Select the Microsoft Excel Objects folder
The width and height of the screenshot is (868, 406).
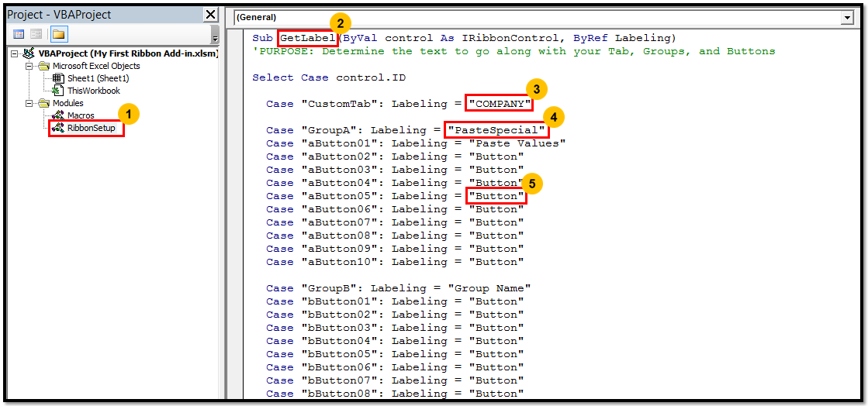[x=96, y=66]
